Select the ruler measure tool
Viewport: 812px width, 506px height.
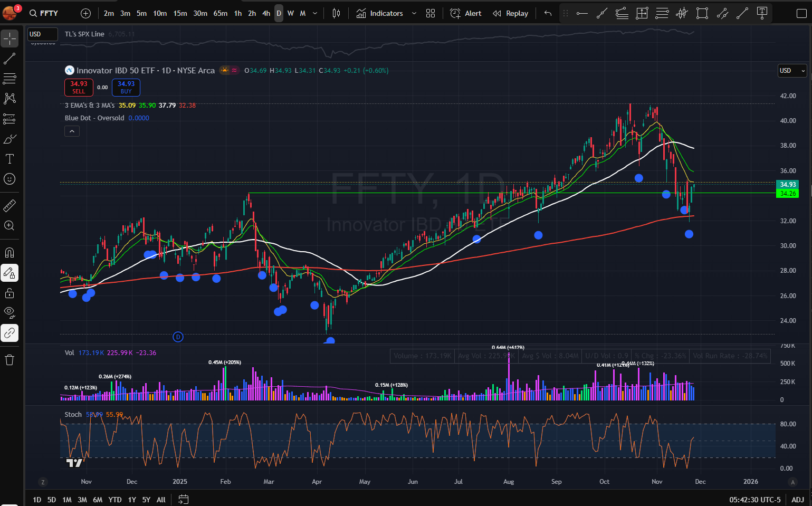(x=9, y=205)
